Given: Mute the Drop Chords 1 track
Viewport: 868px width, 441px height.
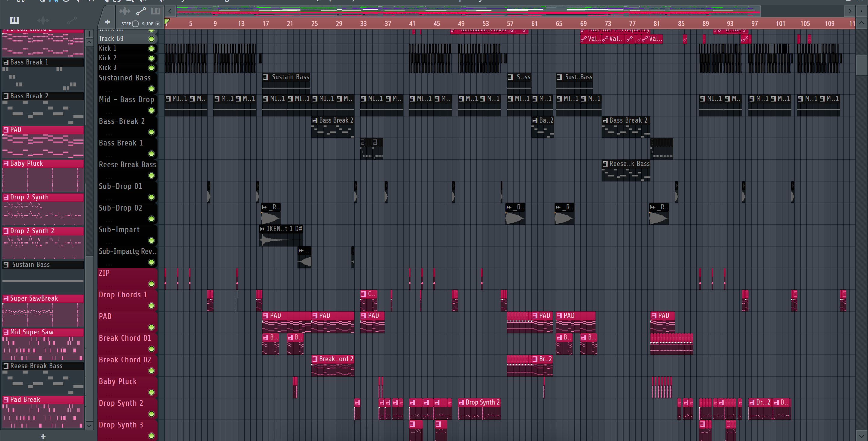Looking at the screenshot, I should click(152, 305).
